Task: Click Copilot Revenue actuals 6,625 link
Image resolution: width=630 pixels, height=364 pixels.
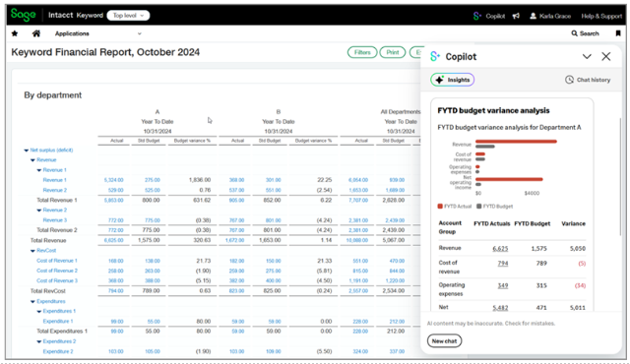Action: 500,249
